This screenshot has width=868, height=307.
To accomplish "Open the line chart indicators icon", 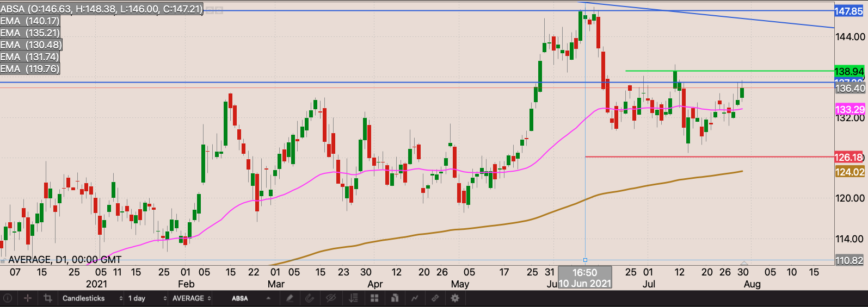I will [x=415, y=298].
